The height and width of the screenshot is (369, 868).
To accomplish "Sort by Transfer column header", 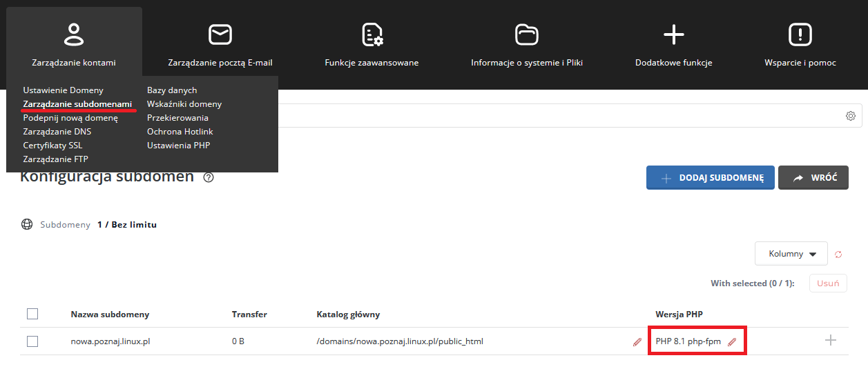I will click(249, 314).
